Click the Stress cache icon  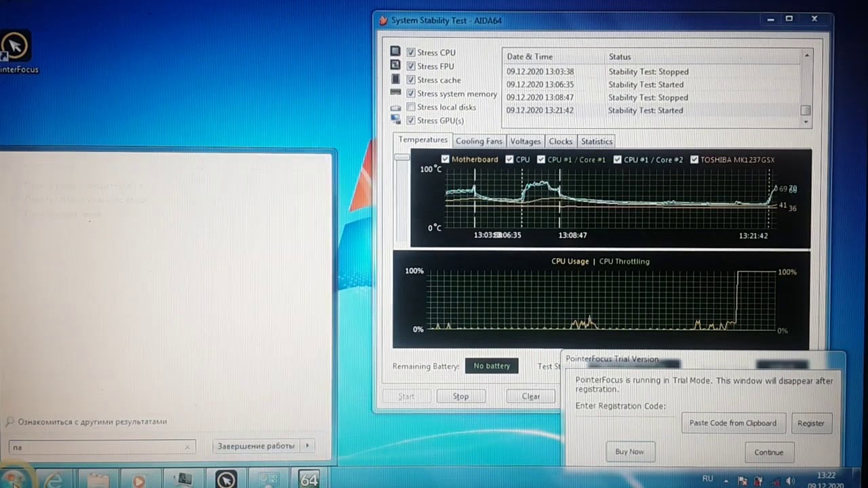395,79
